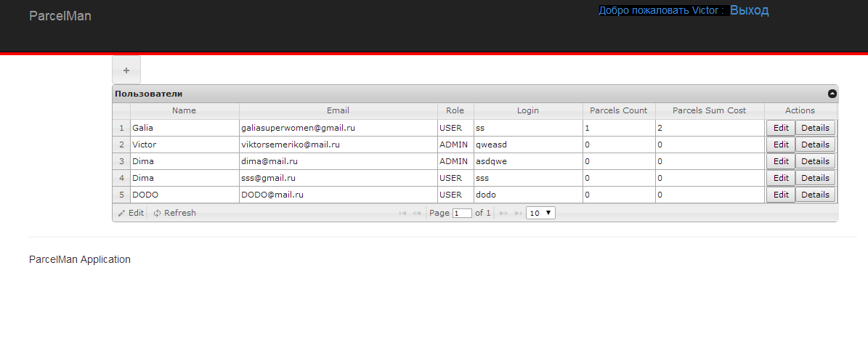Screen dimensions: 868x337
Task: Open the ParcelMan brand link
Action: point(60,16)
